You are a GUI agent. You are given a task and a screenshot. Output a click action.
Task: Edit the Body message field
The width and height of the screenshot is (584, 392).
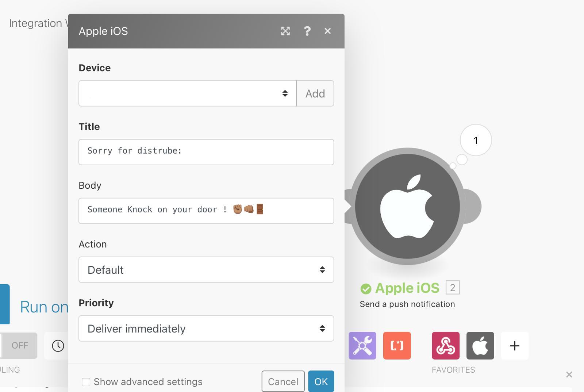[206, 211]
